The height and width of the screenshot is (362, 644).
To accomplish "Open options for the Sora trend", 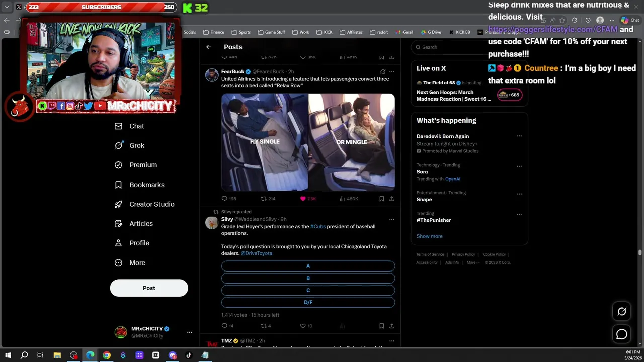I will pos(519,166).
